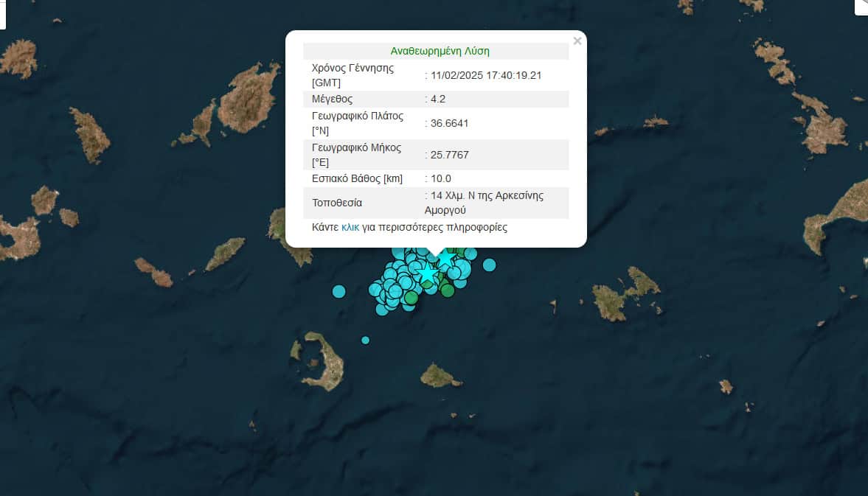Image resolution: width=868 pixels, height=496 pixels.
Task: Select the upper star marker under popup tip
Action: [445, 259]
